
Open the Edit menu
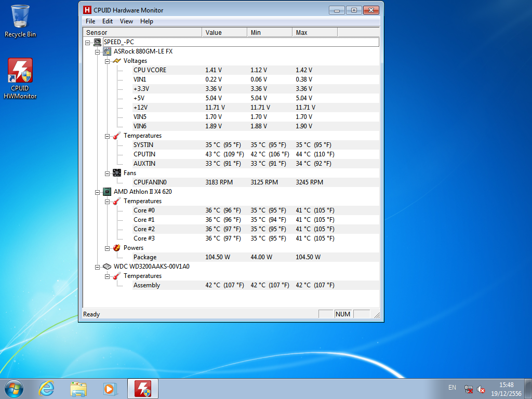click(108, 21)
